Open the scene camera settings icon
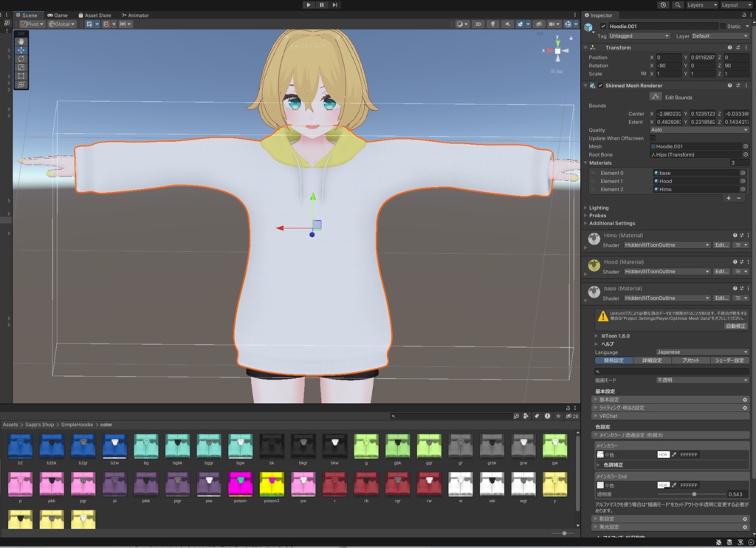The height and width of the screenshot is (548, 756). point(552,23)
